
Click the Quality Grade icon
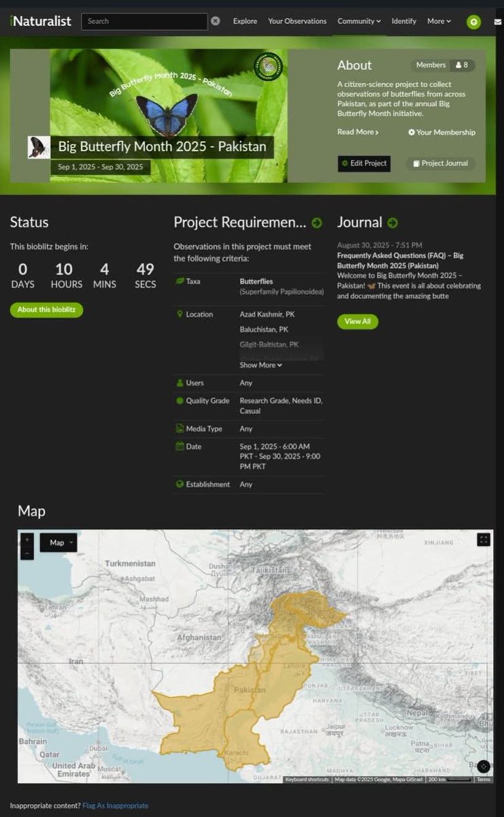pyautogui.click(x=180, y=401)
